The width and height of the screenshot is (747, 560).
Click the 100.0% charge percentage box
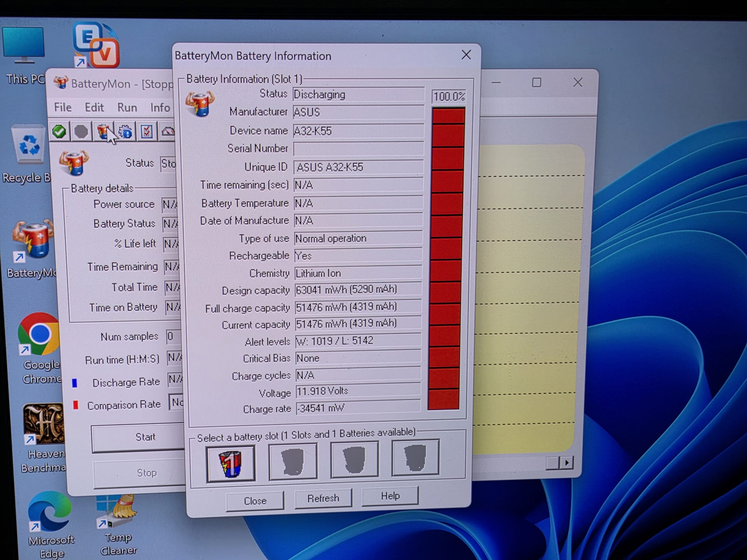pyautogui.click(x=449, y=97)
